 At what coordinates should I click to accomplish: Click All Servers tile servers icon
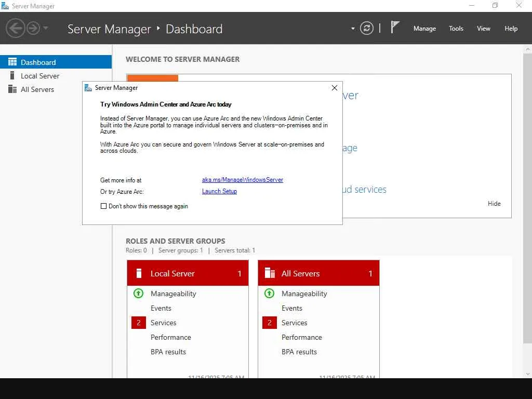(x=270, y=273)
